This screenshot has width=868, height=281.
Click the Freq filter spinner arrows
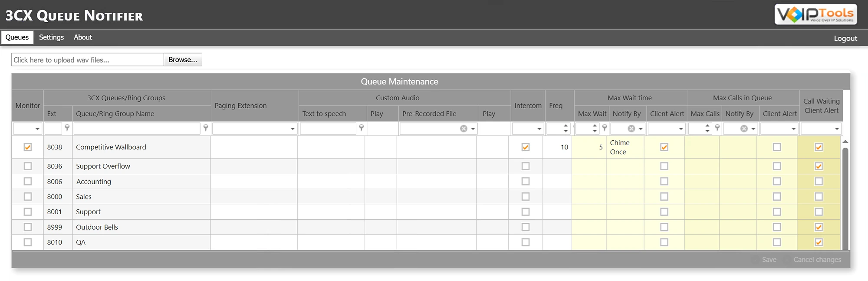coord(566,129)
